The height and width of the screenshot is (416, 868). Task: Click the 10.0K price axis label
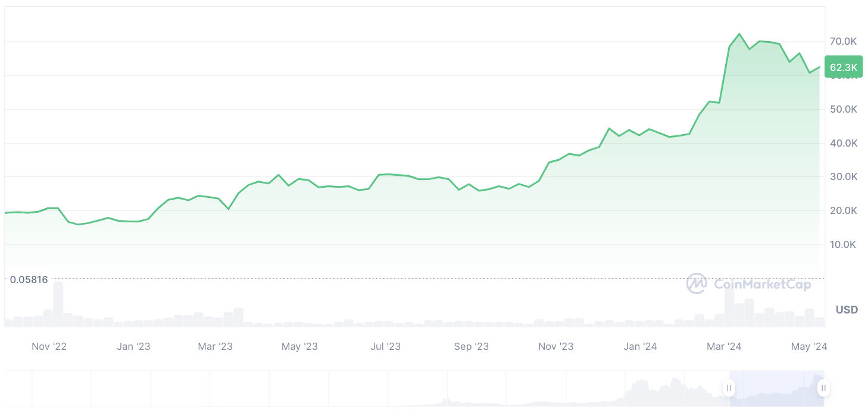tap(843, 244)
